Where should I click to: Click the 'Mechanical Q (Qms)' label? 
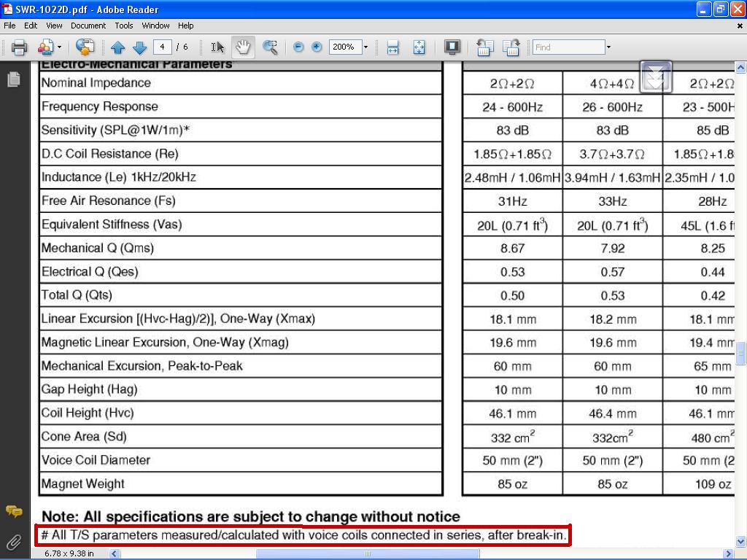(98, 248)
